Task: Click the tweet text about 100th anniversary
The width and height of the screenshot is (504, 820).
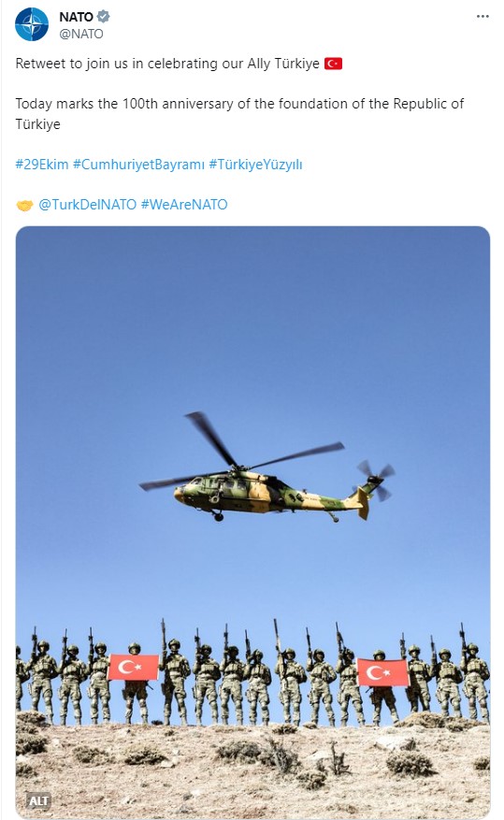Action: tap(239, 113)
